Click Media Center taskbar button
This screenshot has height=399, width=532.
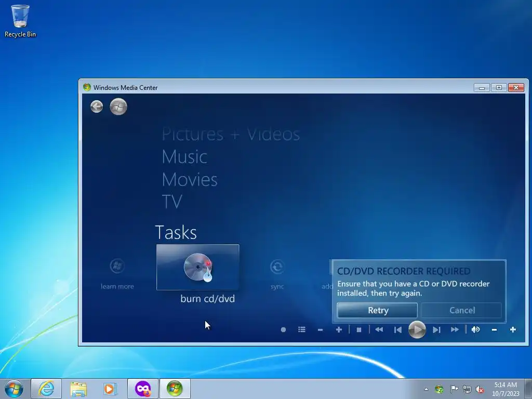[x=175, y=389]
